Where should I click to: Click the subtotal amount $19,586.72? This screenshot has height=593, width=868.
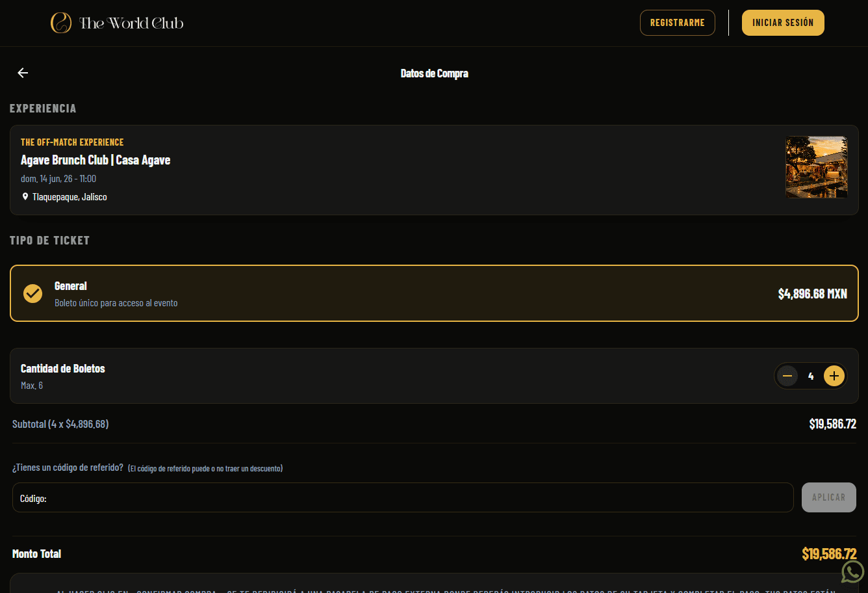[832, 424]
